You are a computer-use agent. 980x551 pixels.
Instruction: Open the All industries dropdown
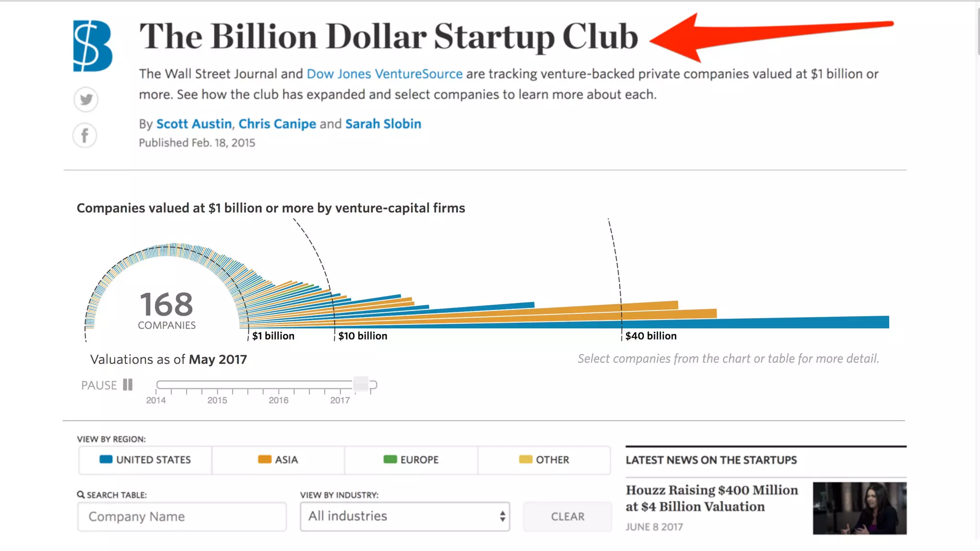pos(405,516)
